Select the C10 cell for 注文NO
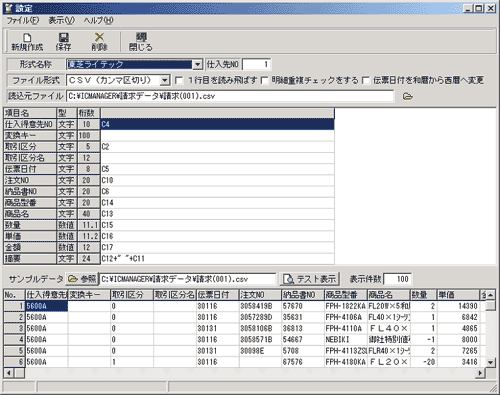500x395 pixels. [x=217, y=180]
